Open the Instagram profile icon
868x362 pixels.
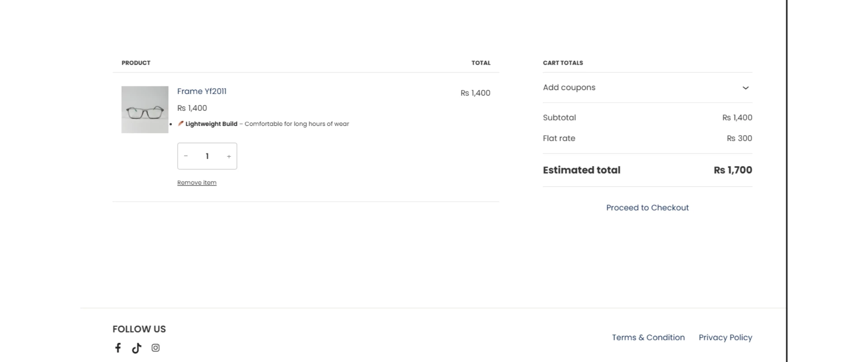pyautogui.click(x=156, y=348)
